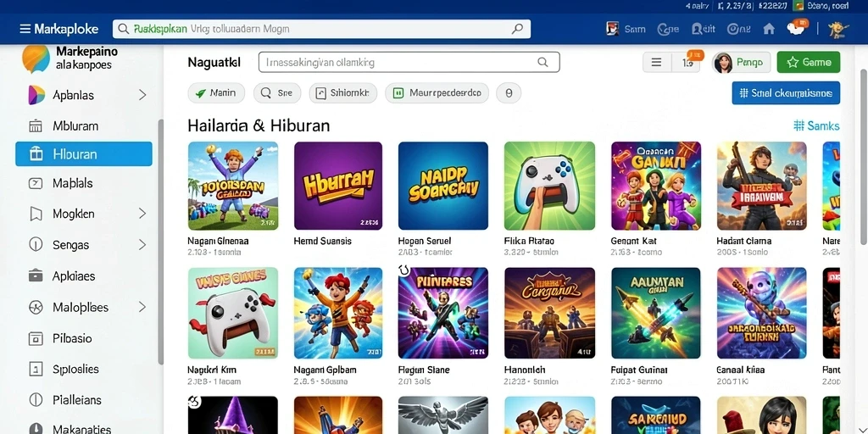The width and height of the screenshot is (868, 434).
Task: Toggle the Maurrpedeerdco filter chip
Action: [x=437, y=93]
